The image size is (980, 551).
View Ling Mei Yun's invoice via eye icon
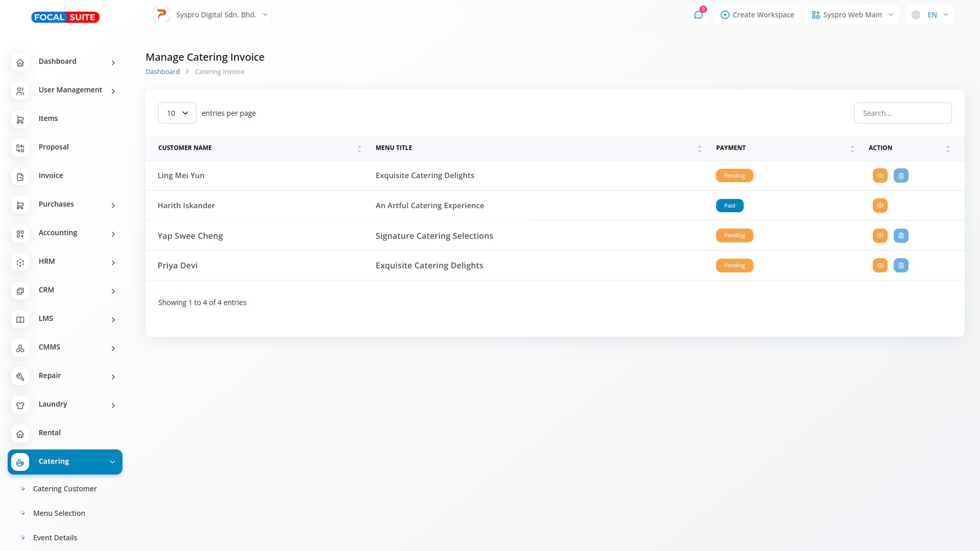(880, 176)
